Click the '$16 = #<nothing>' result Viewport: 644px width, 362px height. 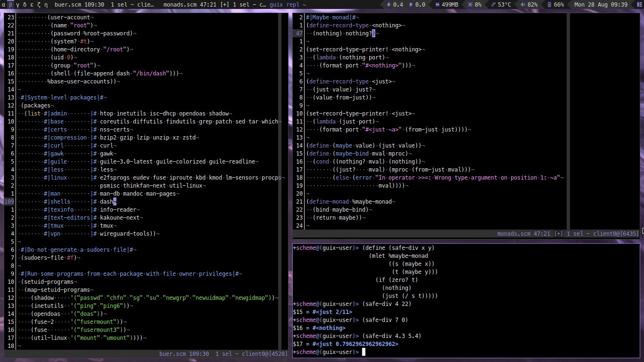pos(319,328)
